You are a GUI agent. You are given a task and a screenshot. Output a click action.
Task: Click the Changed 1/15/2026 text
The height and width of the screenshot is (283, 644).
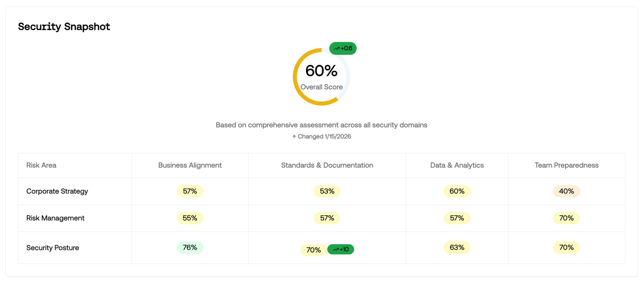(x=324, y=137)
